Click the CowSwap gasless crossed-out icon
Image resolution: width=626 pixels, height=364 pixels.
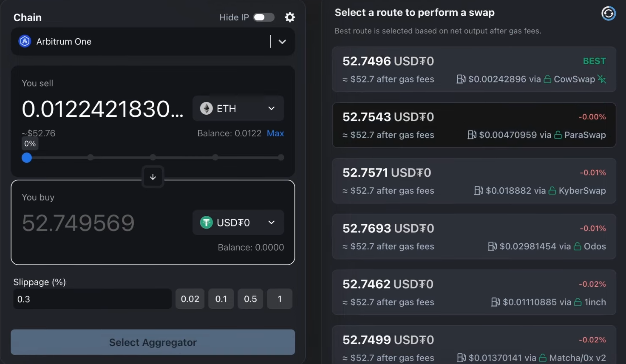(x=602, y=79)
